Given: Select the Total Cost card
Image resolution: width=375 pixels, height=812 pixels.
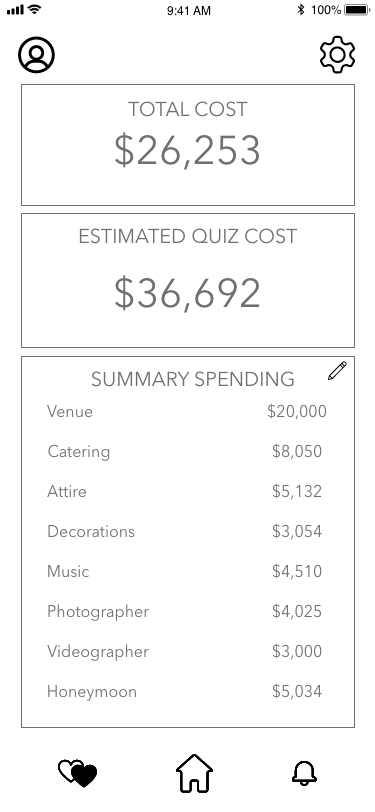Looking at the screenshot, I should (188, 145).
